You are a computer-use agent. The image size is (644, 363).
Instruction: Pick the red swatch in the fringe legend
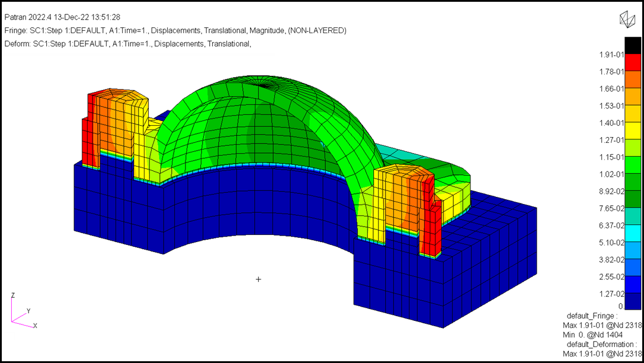pyautogui.click(x=633, y=62)
